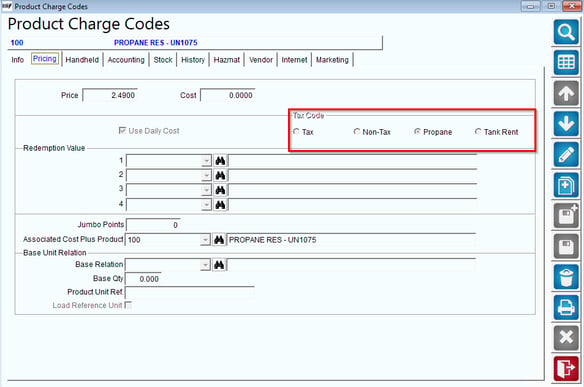The image size is (584, 387).
Task: Click the new document add icon
Action: click(x=566, y=185)
